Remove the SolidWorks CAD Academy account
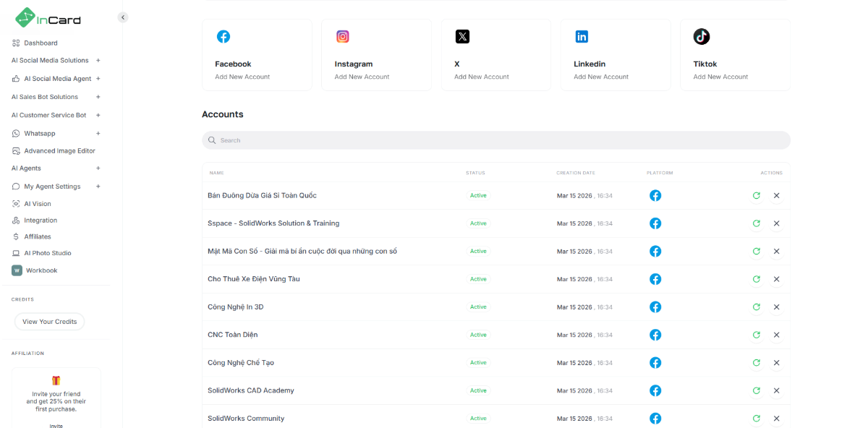Screen dimensions: 868x428 pyautogui.click(x=776, y=390)
